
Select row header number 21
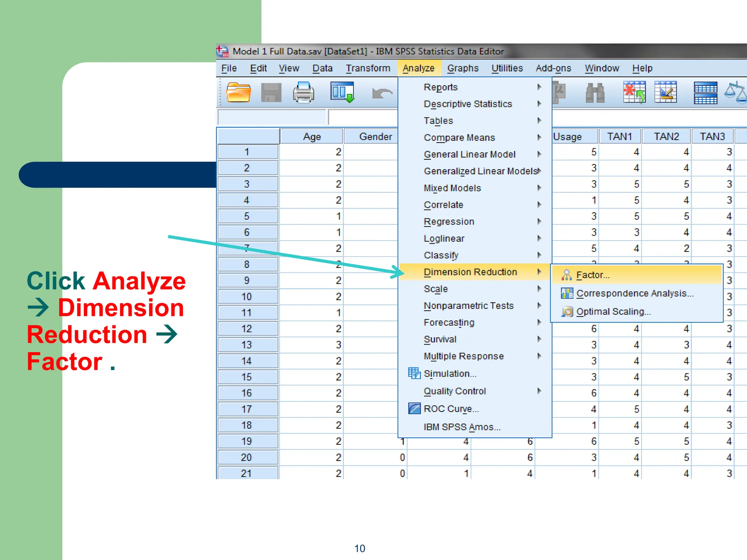tap(248, 473)
